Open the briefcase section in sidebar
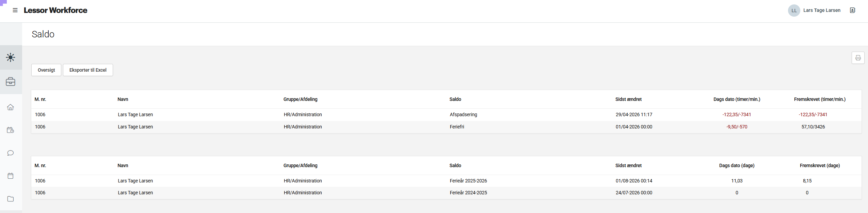Screen dimensions: 868x213 coord(11,82)
